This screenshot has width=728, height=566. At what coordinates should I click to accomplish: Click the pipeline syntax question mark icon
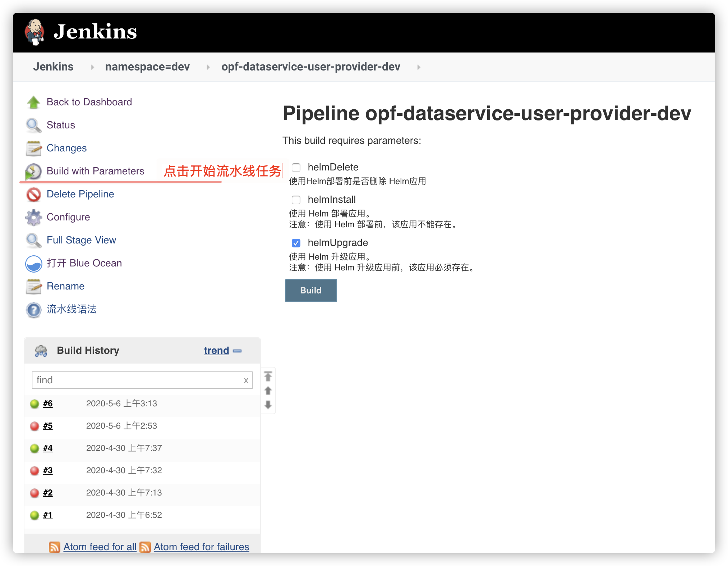pos(34,310)
